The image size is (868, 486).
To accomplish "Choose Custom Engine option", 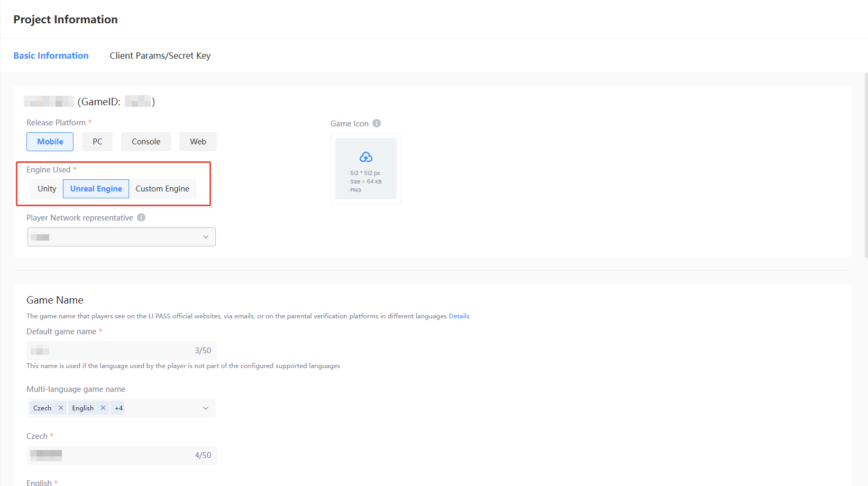I will pos(162,189).
